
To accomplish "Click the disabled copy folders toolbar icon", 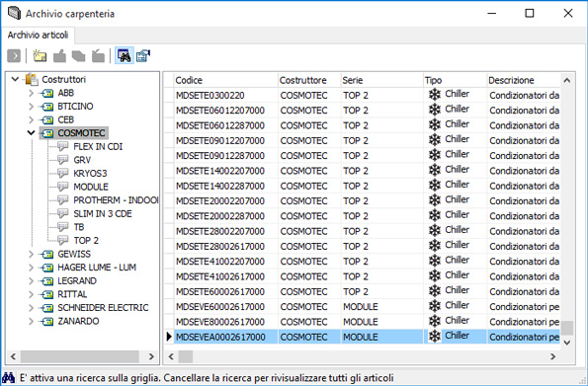I will coord(79,56).
